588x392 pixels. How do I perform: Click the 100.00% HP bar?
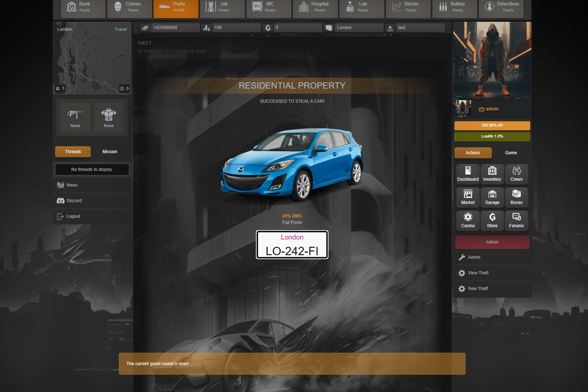492,125
